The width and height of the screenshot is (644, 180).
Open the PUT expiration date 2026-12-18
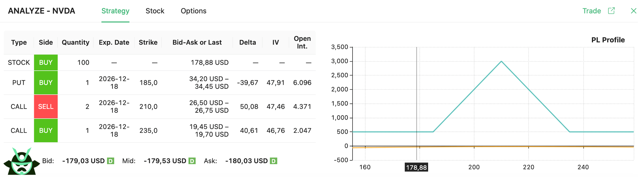coord(114,83)
